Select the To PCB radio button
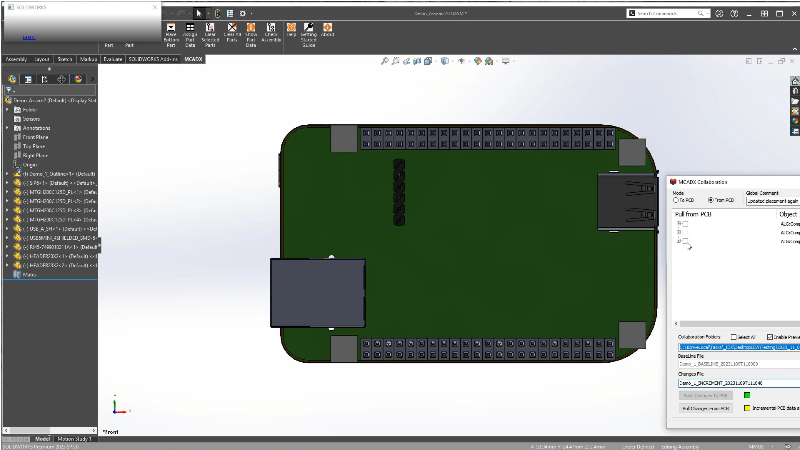This screenshot has height=450, width=800. tap(676, 200)
